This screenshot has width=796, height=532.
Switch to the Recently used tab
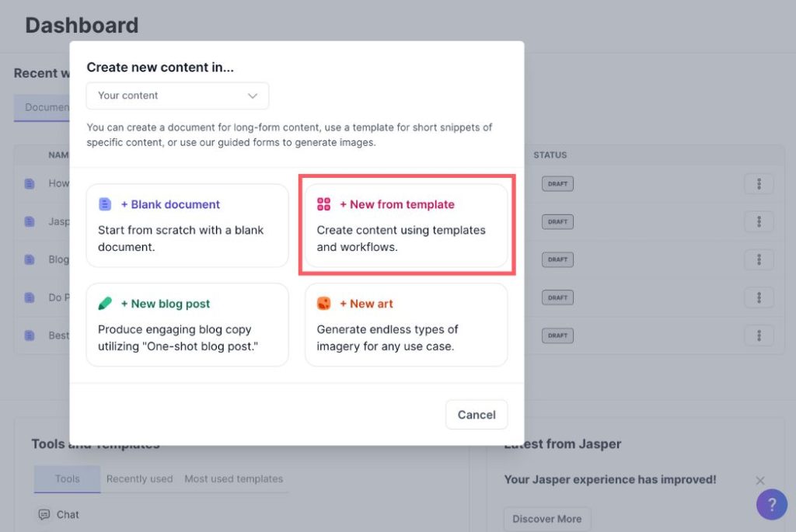point(139,478)
